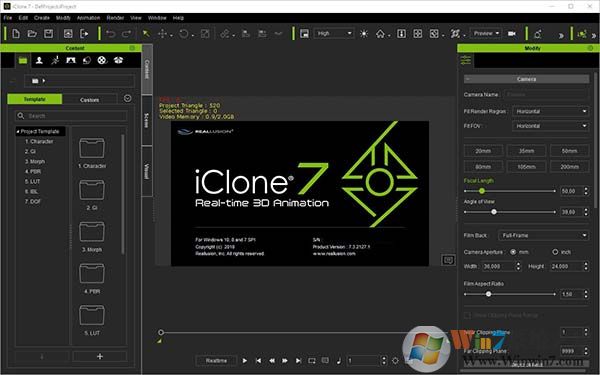
Task: Open the Preview mode dropdown
Action: click(x=486, y=33)
